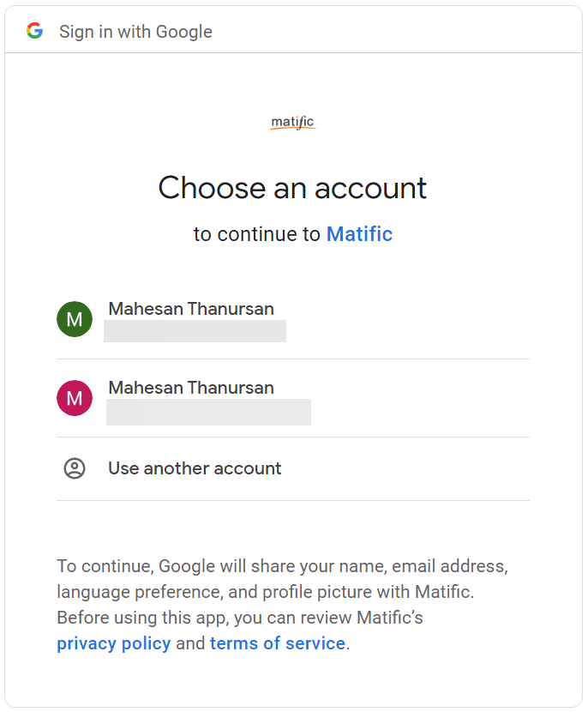Choose second Mahesan Thanursan account name
588x712 pixels.
pos(191,388)
